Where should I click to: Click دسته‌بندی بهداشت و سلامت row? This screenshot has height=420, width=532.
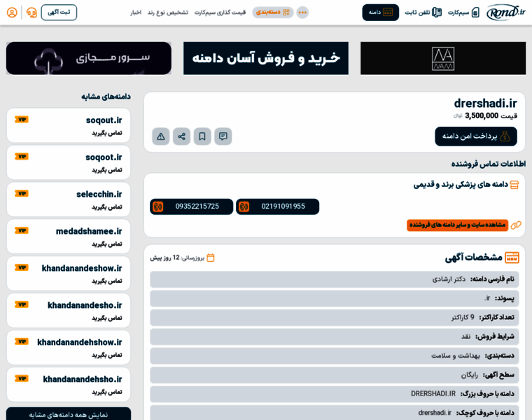[x=335, y=356]
